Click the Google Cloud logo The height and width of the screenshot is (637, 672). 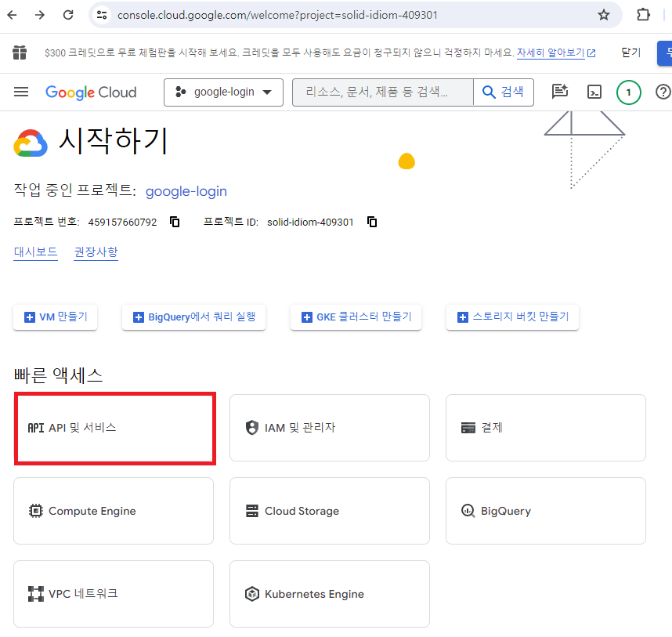pyautogui.click(x=91, y=92)
